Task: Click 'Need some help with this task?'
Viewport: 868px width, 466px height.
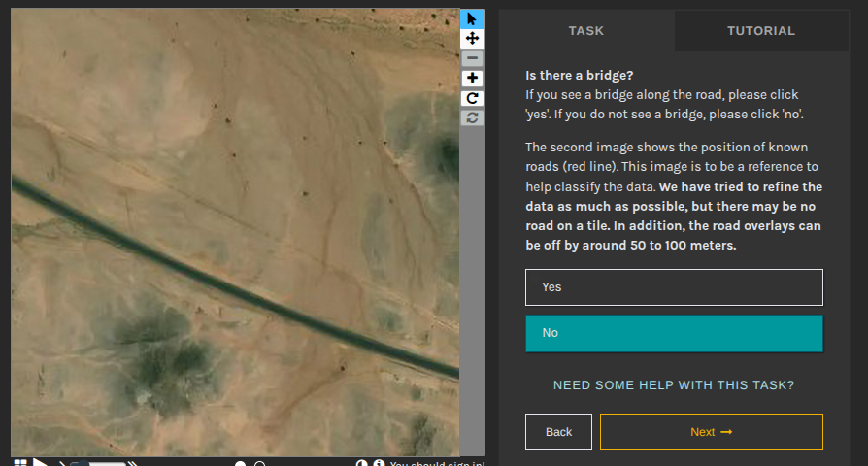Action: click(x=674, y=385)
